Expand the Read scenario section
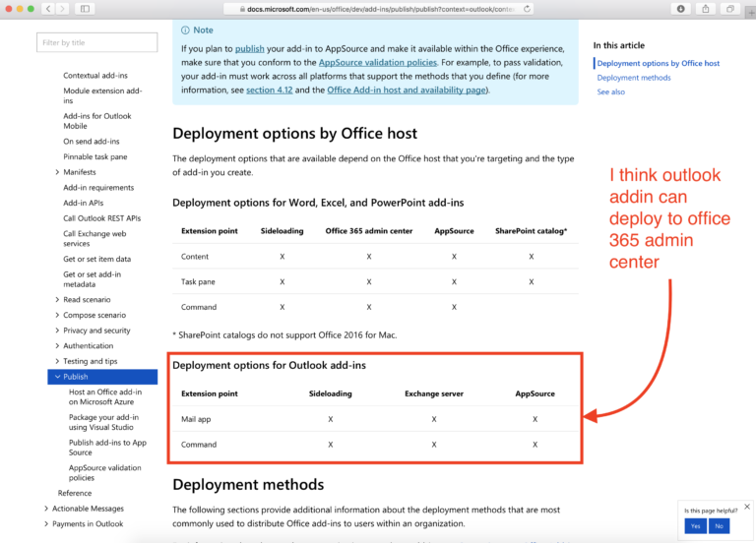756x543 pixels. click(x=57, y=300)
